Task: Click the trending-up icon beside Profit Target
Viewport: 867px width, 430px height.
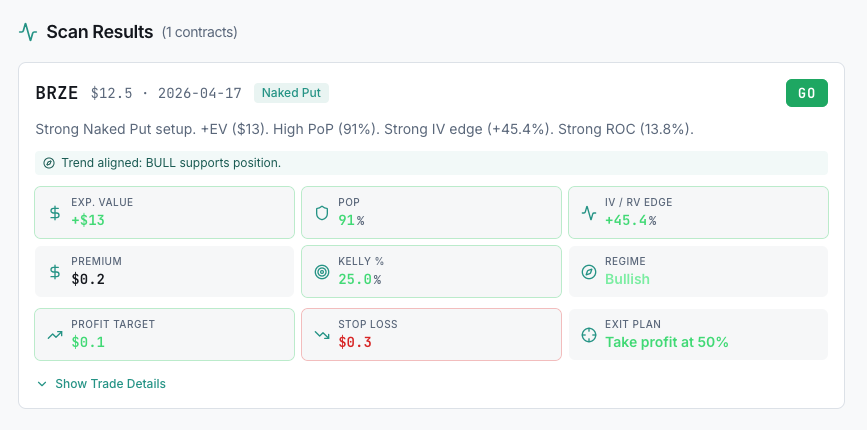Action: [55, 334]
